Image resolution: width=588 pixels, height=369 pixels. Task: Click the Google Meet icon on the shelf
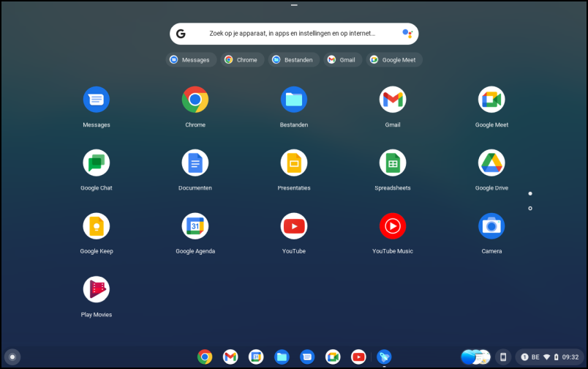[x=333, y=357]
